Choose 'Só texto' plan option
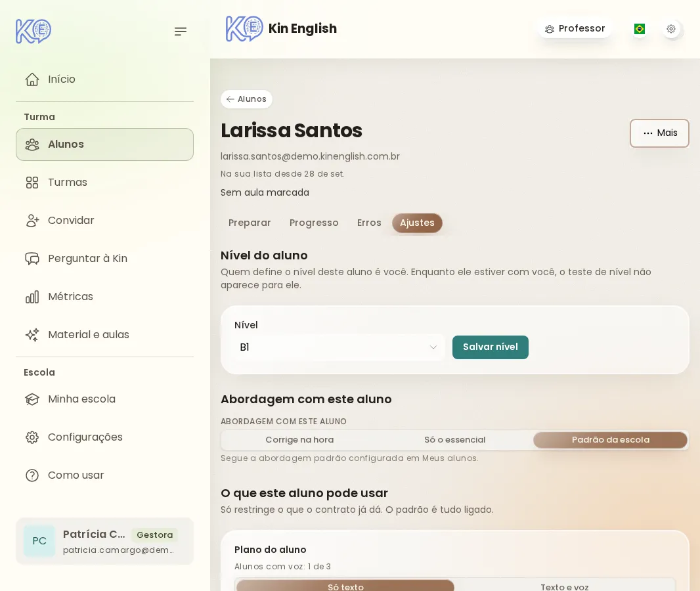 pos(345,586)
